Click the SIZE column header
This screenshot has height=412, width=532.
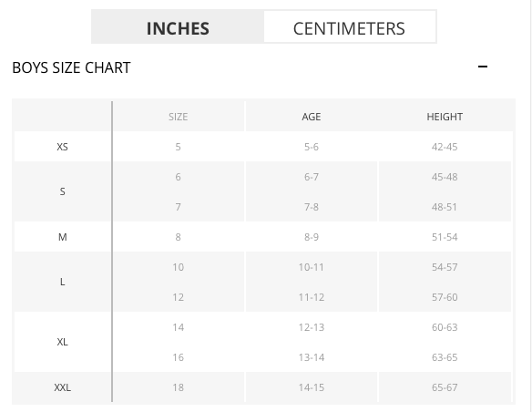click(x=179, y=117)
